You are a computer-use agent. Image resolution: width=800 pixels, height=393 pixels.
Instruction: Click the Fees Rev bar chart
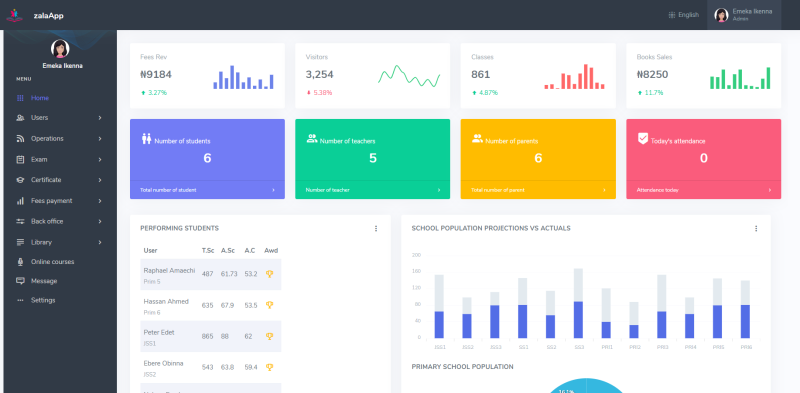click(x=243, y=77)
